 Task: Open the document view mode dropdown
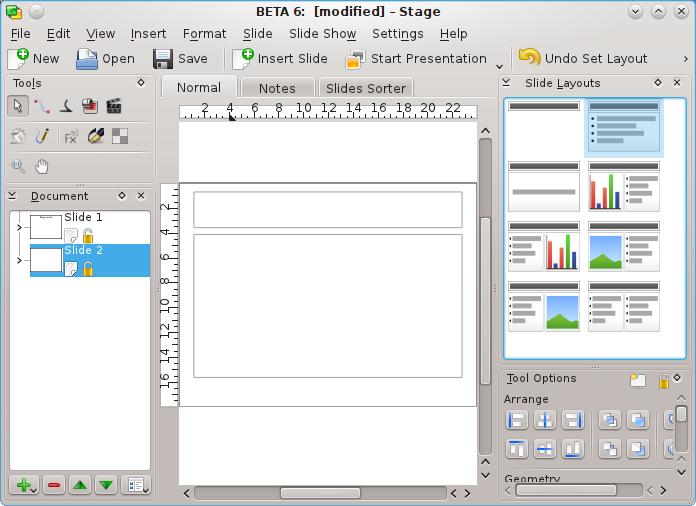click(x=136, y=486)
